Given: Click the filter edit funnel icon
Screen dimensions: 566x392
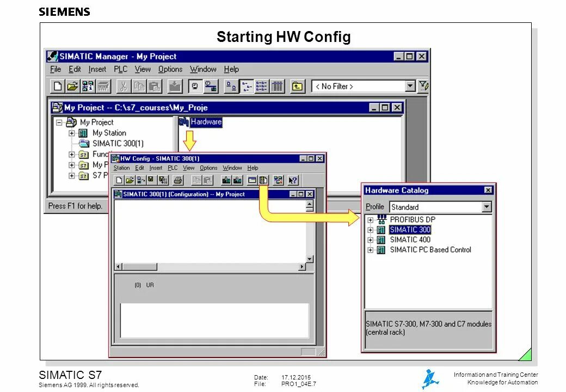Looking at the screenshot, I should point(423,86).
